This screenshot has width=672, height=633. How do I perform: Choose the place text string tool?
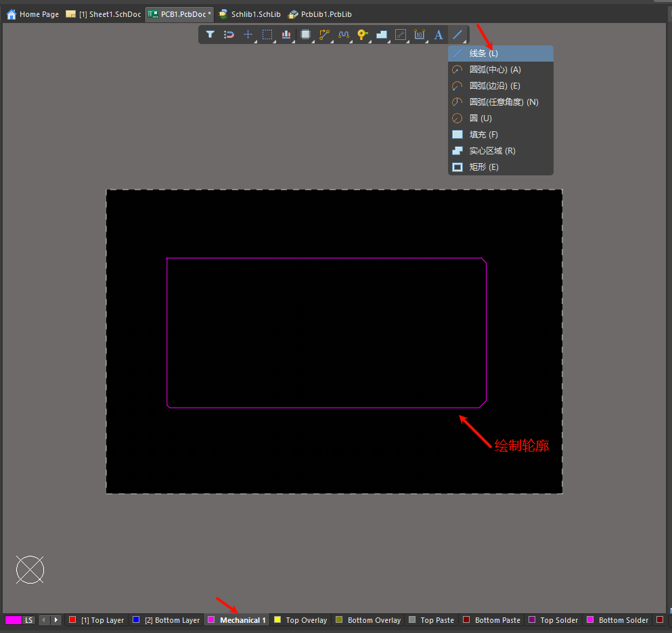(439, 35)
